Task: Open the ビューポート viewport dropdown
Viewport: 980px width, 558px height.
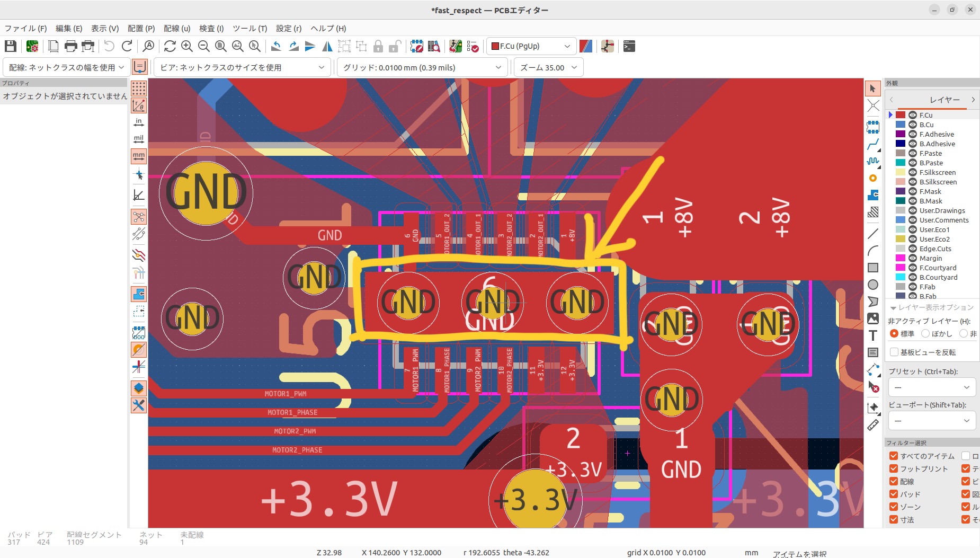Action: pos(932,421)
